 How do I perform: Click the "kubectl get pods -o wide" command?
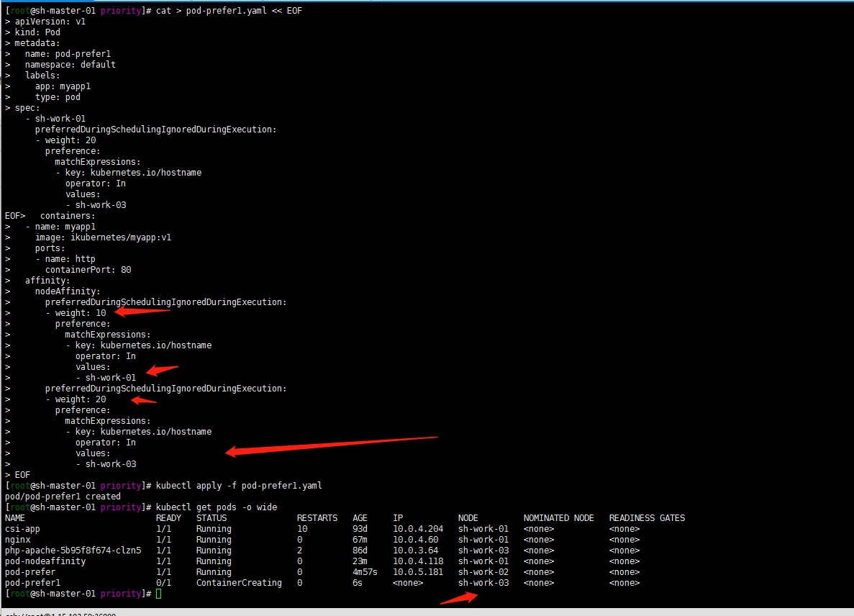click(217, 507)
